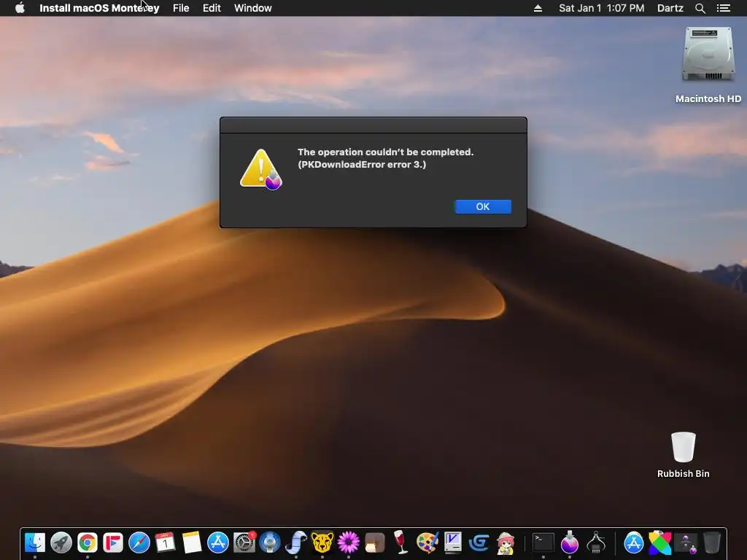
Task: Open the Edit menu
Action: click(212, 8)
